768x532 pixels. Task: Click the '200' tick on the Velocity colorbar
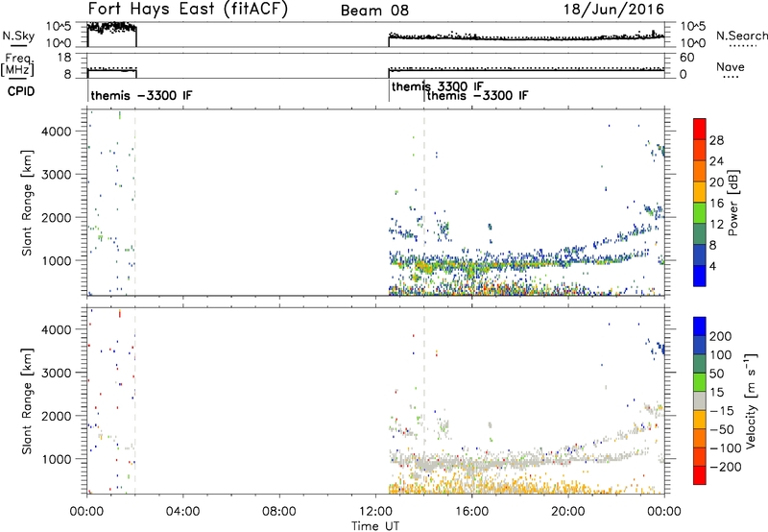click(721, 336)
